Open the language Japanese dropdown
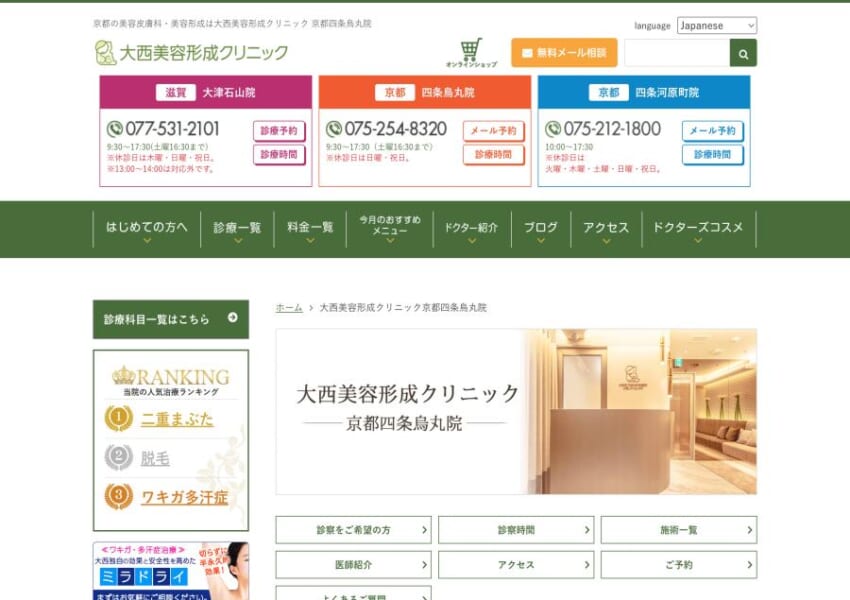This screenshot has height=600, width=850. pyautogui.click(x=717, y=25)
